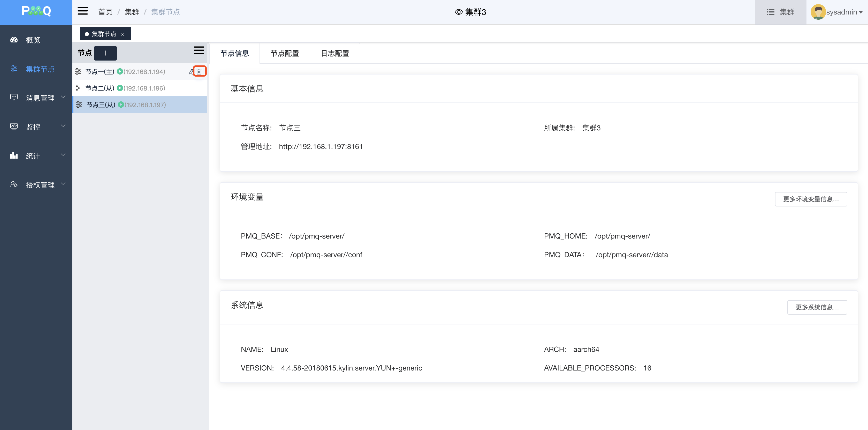Click the pencil edit icon for 节点一

[x=191, y=71]
